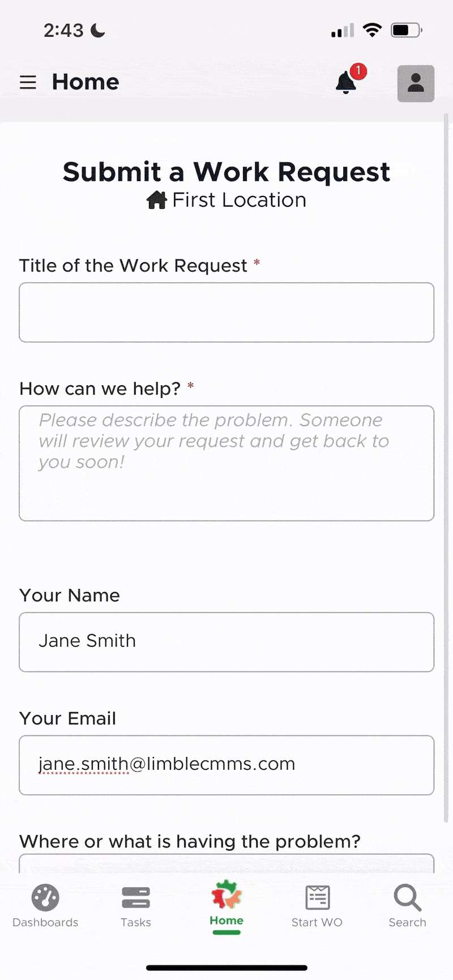
Task: Edit the Your Name field
Action: (x=226, y=642)
